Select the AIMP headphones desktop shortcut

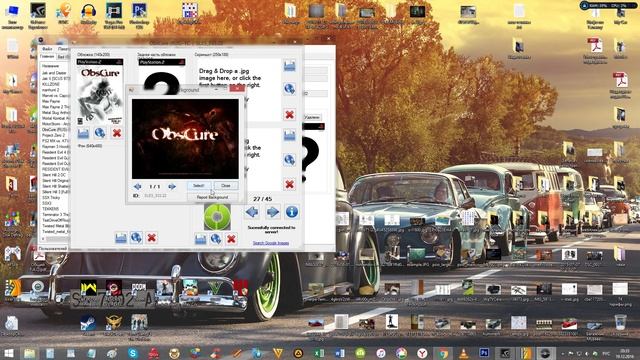89,14
